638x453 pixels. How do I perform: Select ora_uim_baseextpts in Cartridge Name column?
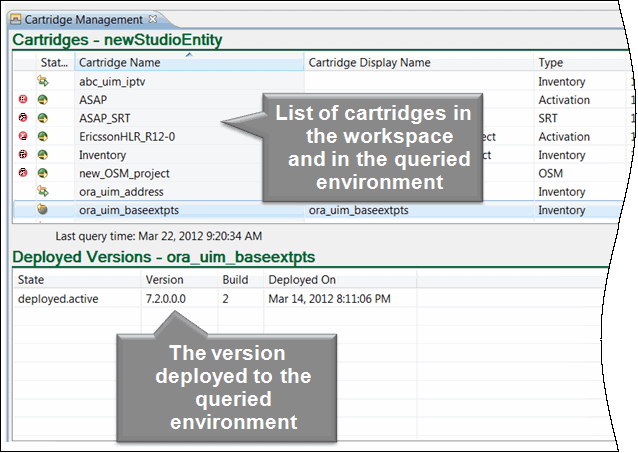[x=129, y=210]
